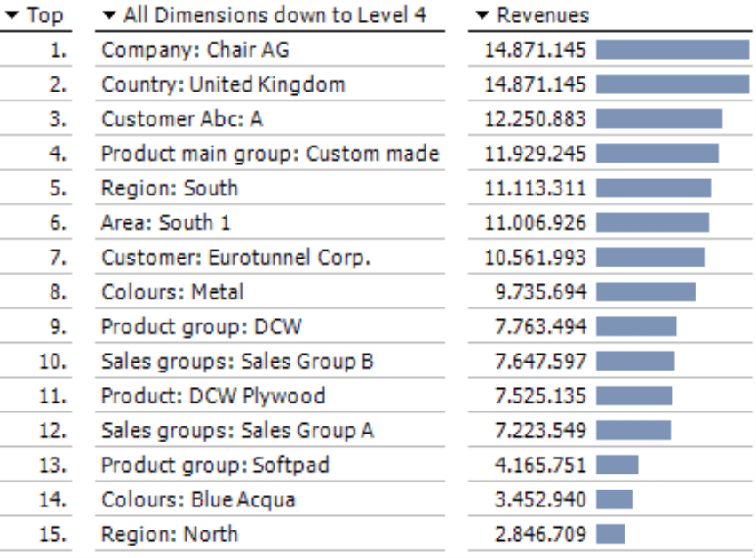Image resolution: width=756 pixels, height=558 pixels.
Task: Open the Revenues column dropdown arrow
Action: [481, 15]
